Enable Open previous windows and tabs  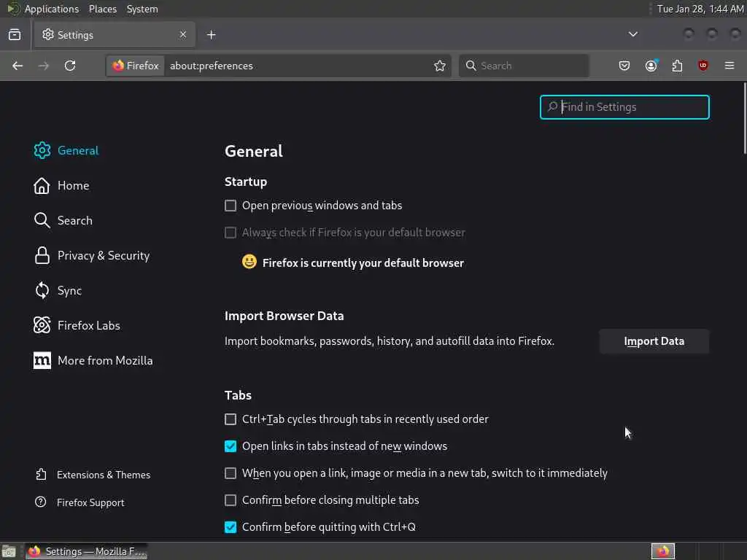coord(231,206)
